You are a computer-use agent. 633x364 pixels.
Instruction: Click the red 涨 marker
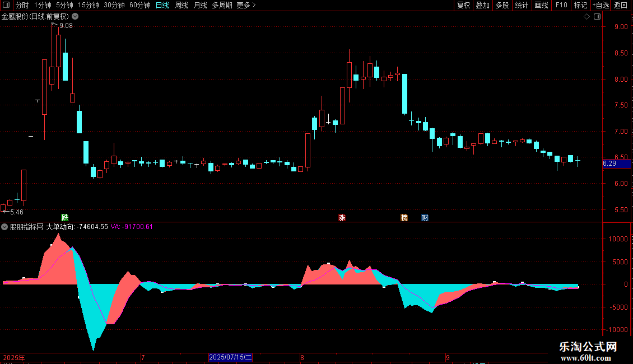[x=342, y=217]
